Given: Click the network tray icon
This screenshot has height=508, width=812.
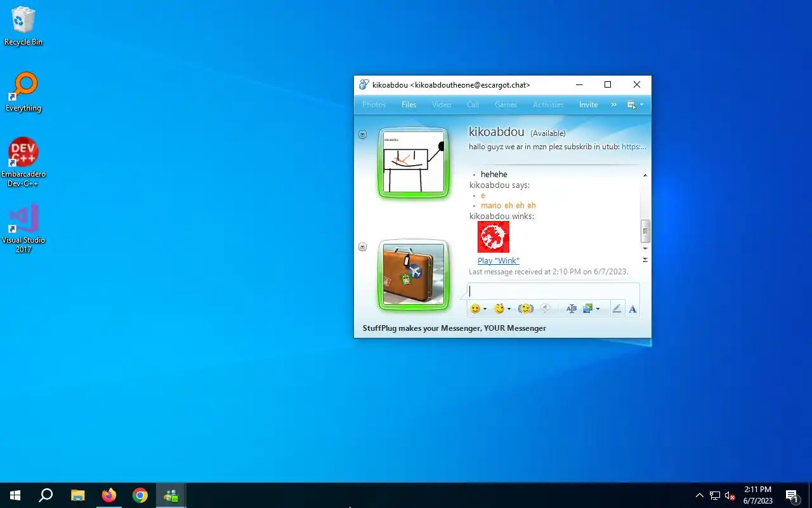Looking at the screenshot, I should click(x=715, y=496).
